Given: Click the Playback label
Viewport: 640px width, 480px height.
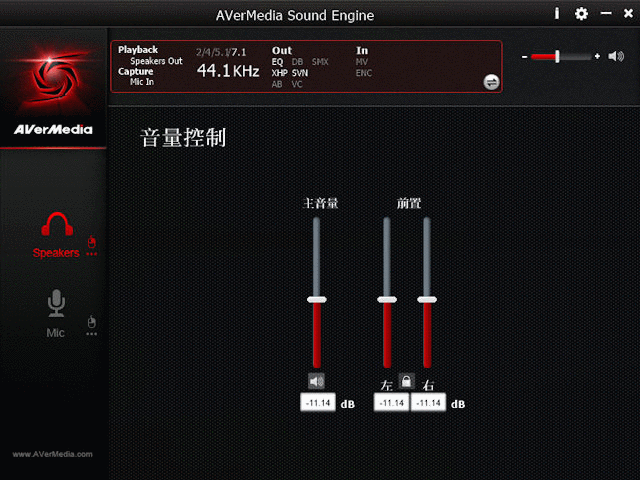Looking at the screenshot, I should (138, 50).
